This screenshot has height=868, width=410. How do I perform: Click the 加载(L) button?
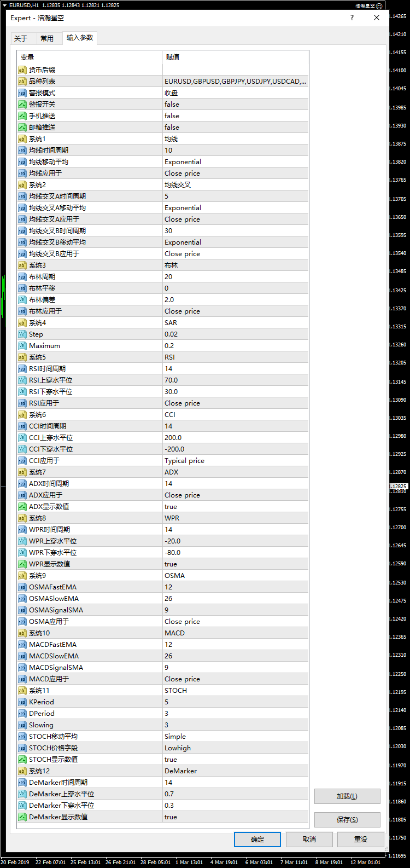[347, 796]
